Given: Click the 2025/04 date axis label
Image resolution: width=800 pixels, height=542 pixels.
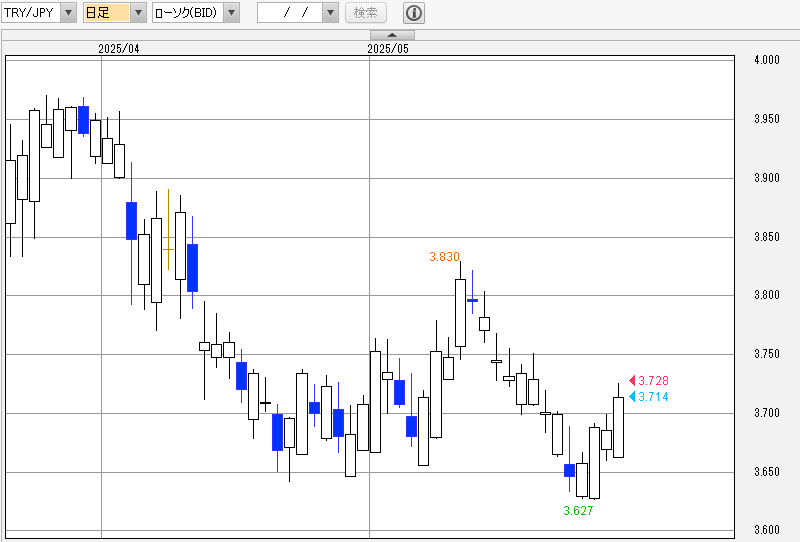Looking at the screenshot, I should click(118, 48).
